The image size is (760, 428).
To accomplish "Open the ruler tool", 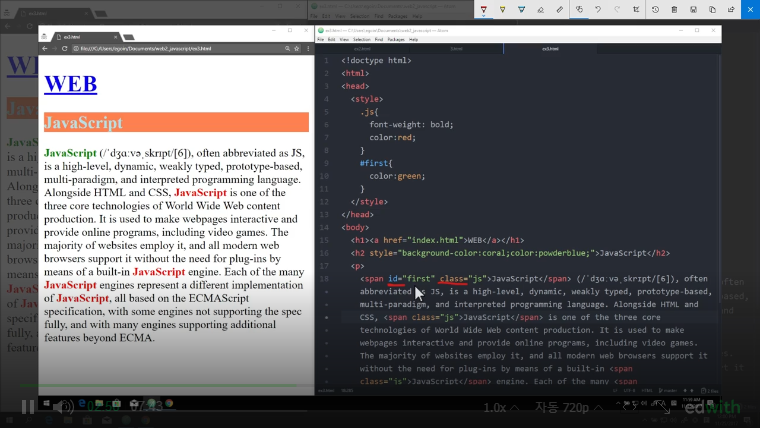I will 560,10.
